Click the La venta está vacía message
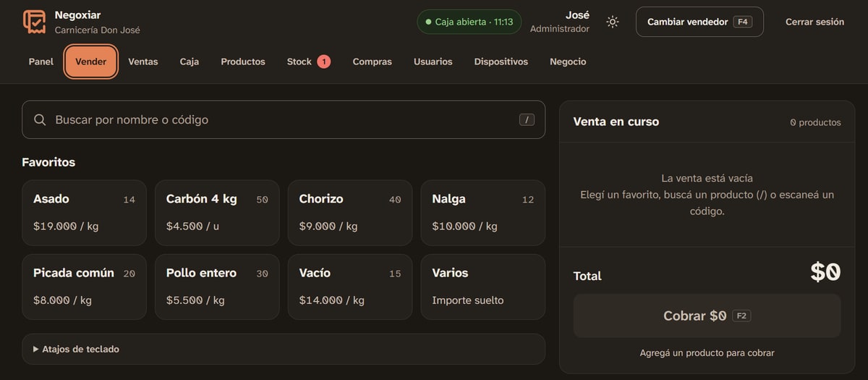The image size is (868, 380). pos(707,178)
